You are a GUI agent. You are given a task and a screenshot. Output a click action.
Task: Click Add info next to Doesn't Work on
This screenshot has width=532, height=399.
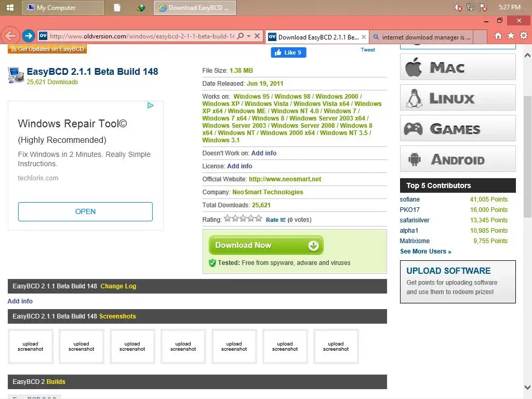coord(263,153)
